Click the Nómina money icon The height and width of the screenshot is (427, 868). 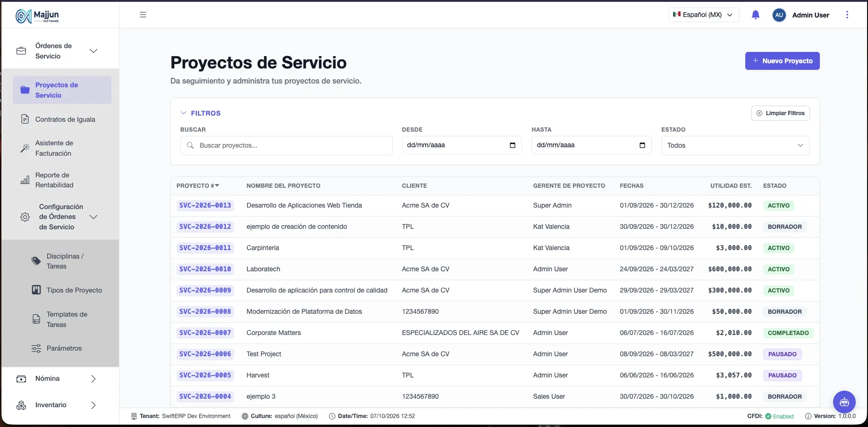point(21,379)
